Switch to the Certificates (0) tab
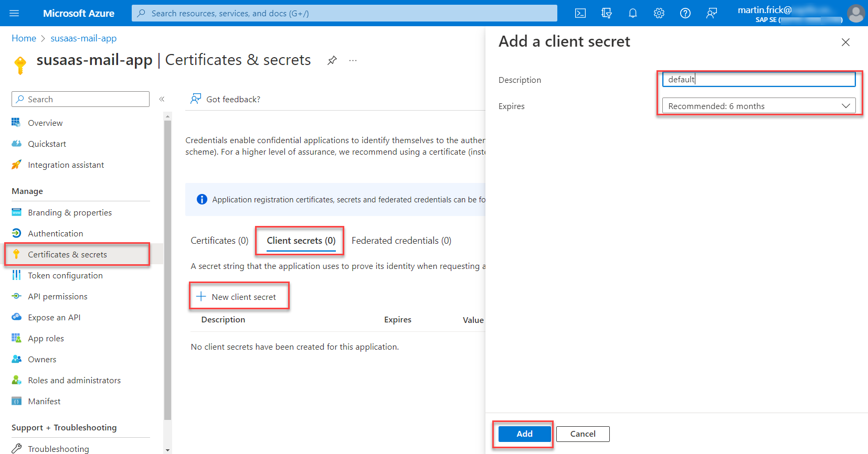The height and width of the screenshot is (454, 868). coord(219,241)
